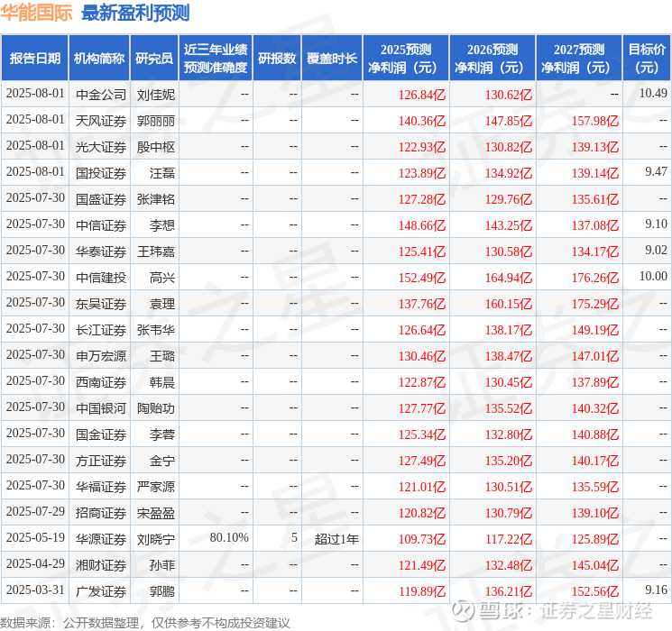Select institution 长江证券

[x=101, y=330]
